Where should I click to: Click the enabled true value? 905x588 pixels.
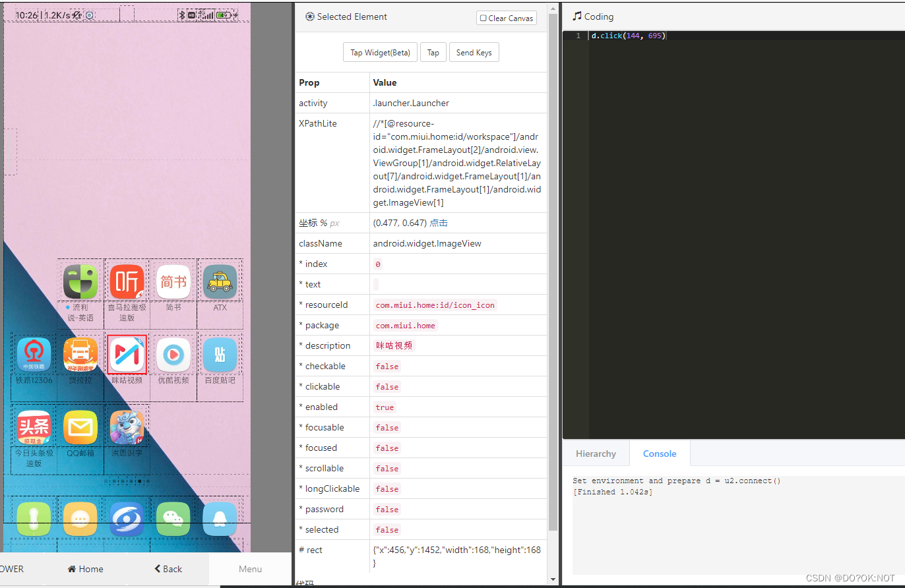coord(385,407)
